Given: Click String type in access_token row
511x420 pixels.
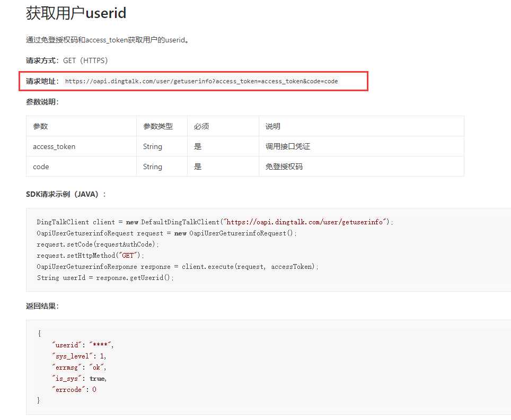Looking at the screenshot, I should (153, 146).
